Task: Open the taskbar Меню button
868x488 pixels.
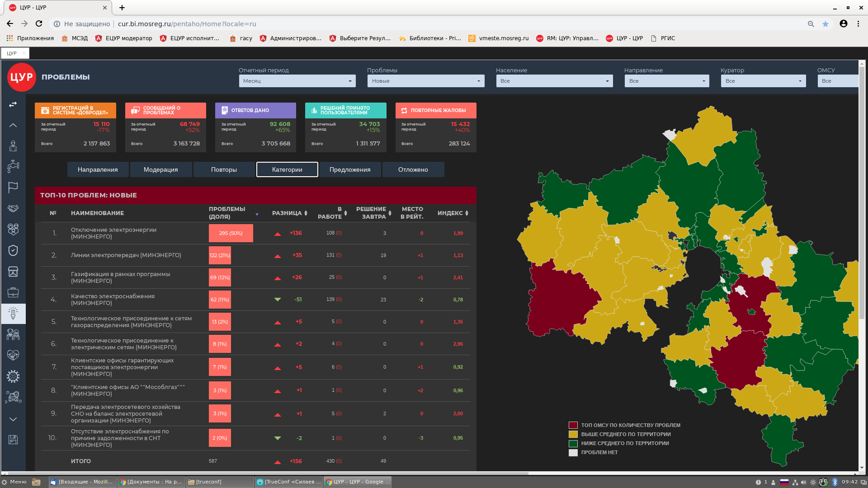Action: (14, 482)
